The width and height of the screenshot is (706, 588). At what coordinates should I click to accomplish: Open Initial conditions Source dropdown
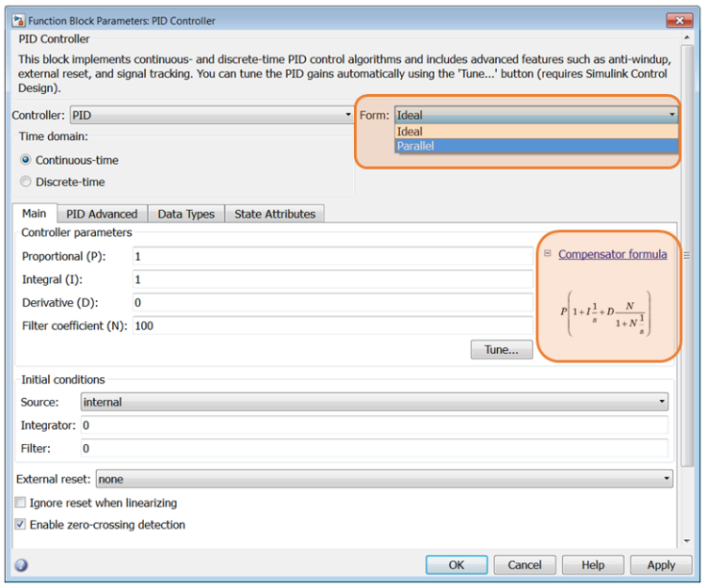(374, 402)
